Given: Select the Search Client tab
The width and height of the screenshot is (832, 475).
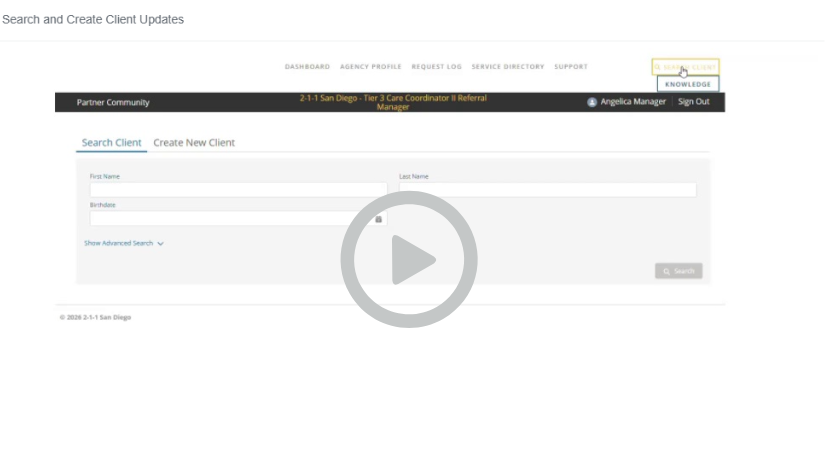Looking at the screenshot, I should tap(111, 142).
